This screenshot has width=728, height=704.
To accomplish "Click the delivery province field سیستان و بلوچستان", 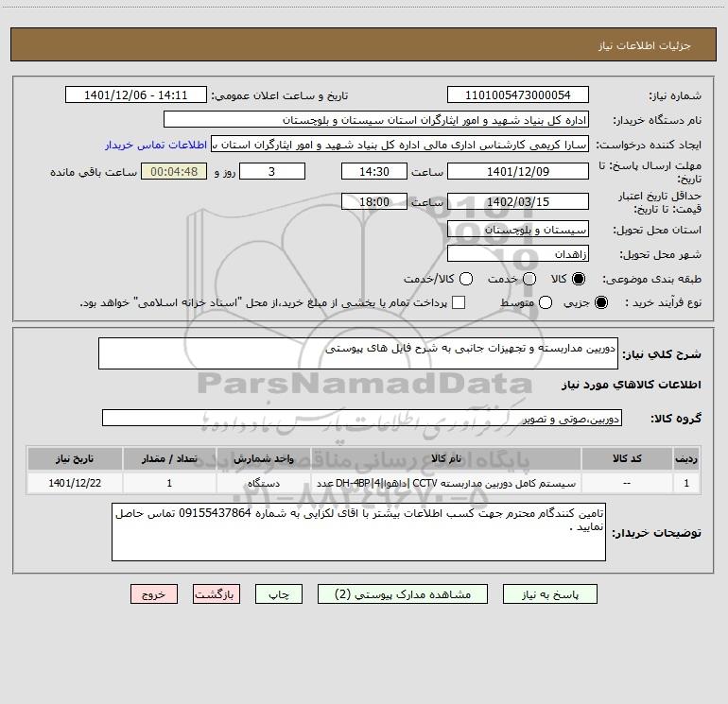I will coord(518,230).
